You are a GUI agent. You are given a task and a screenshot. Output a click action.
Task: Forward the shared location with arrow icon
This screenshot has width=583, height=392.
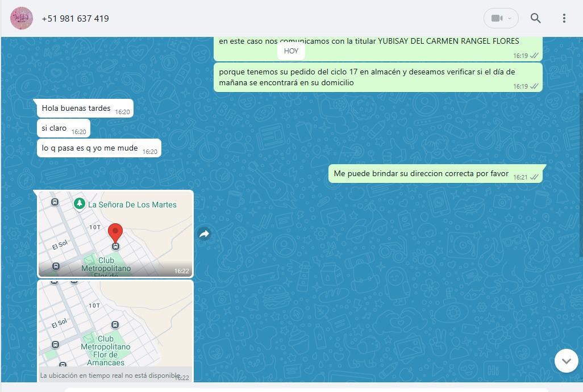pos(205,233)
